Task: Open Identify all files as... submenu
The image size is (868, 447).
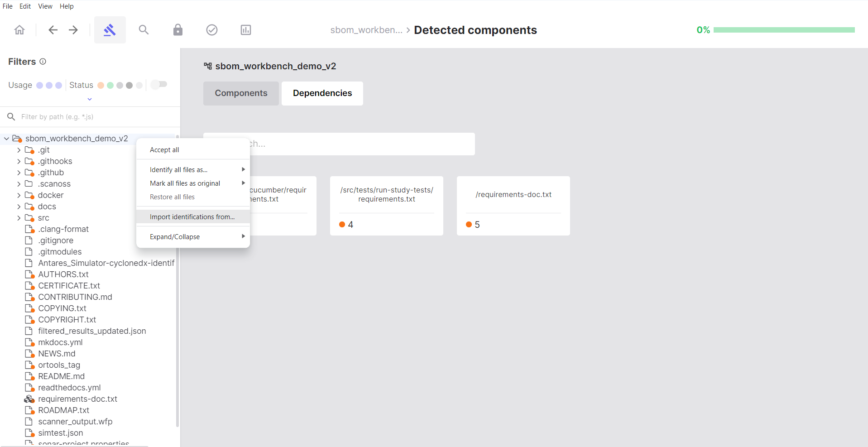Action: click(x=193, y=170)
